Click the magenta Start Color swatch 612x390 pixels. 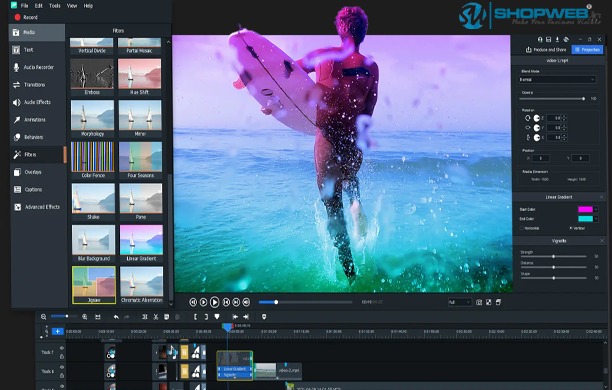[585, 210]
